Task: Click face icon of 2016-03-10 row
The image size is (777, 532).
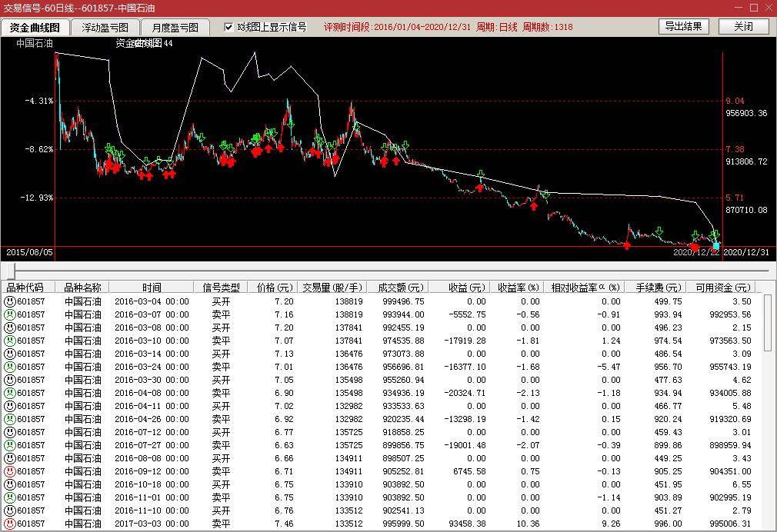Action: tap(10, 341)
